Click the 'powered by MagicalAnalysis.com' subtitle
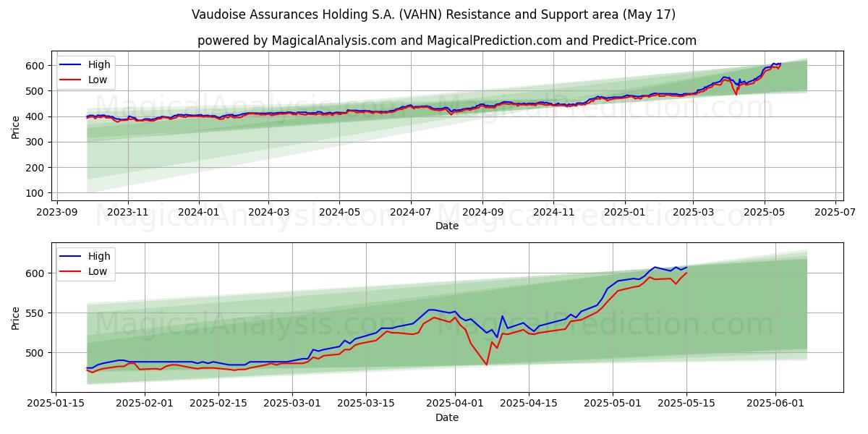The height and width of the screenshot is (434, 868). (447, 41)
